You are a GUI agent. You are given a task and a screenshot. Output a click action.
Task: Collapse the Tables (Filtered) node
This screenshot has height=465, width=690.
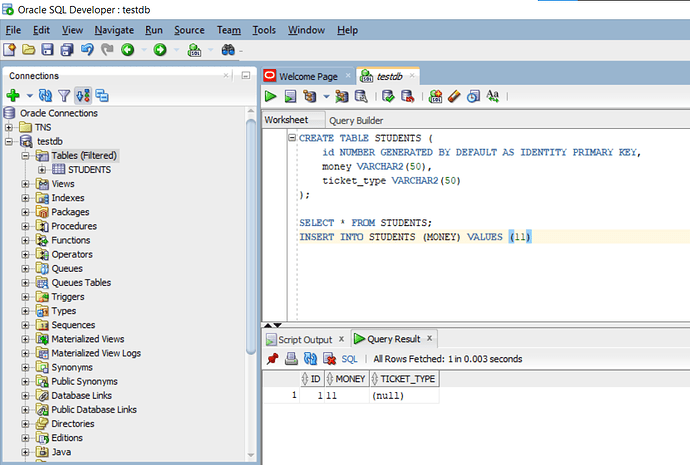25,156
